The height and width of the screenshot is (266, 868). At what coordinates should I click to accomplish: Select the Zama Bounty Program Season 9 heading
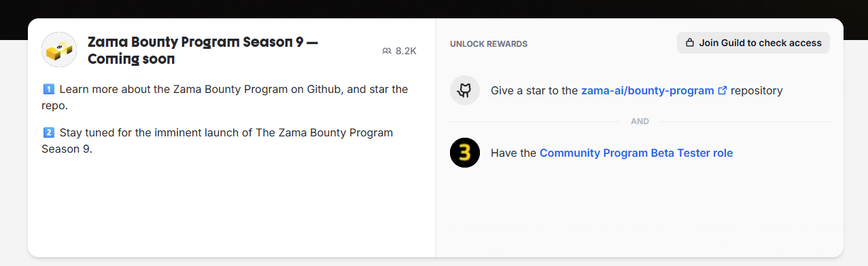coord(203,50)
